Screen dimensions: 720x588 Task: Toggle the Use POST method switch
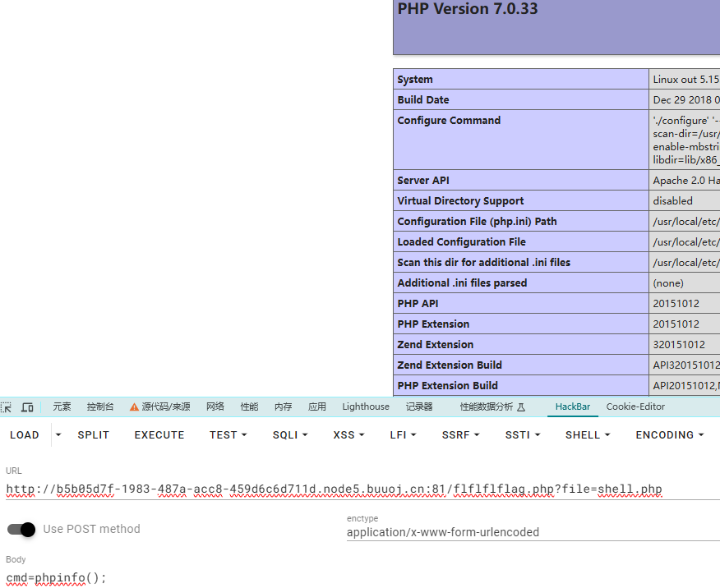pyautogui.click(x=22, y=530)
